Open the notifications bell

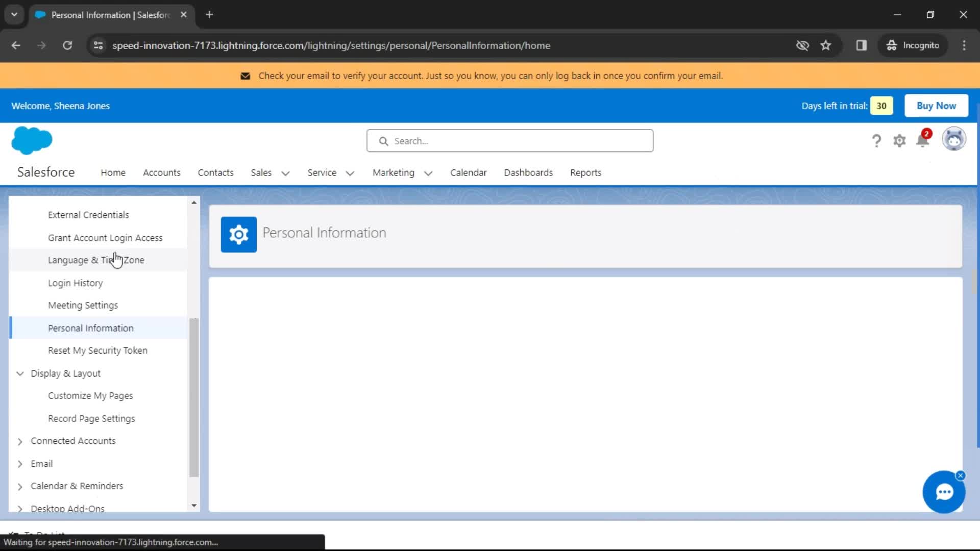click(923, 140)
